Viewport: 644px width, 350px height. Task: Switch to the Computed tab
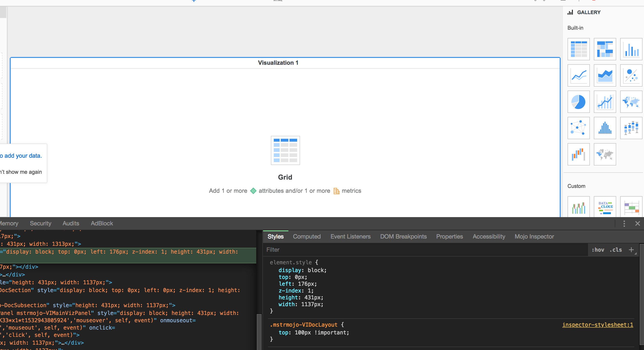coord(306,237)
